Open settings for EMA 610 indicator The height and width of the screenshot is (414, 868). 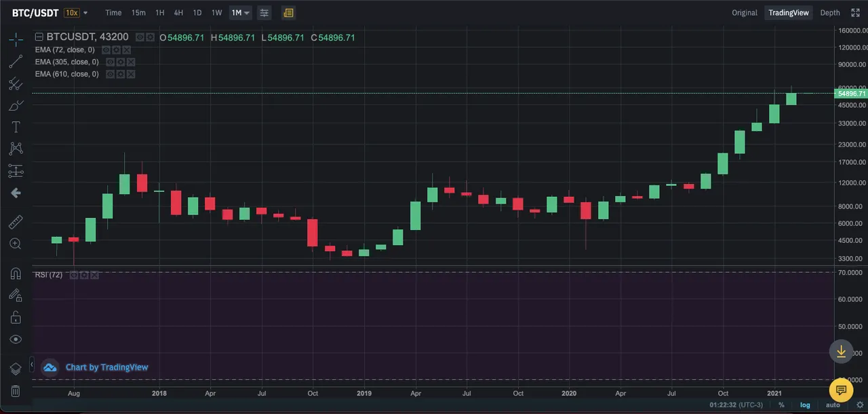[120, 74]
